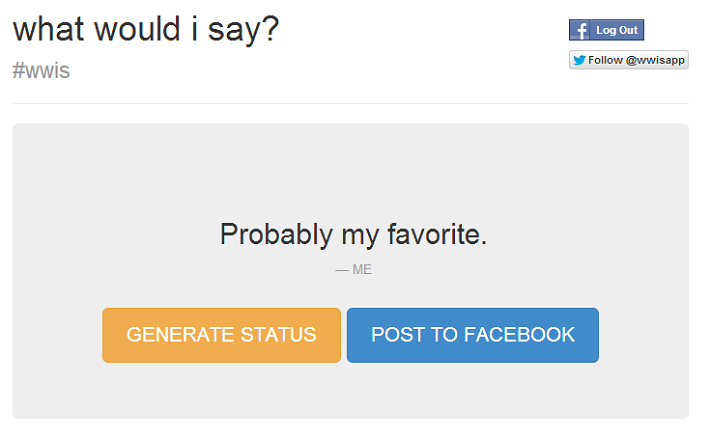
Task: Log out using the Facebook button
Action: tap(607, 30)
